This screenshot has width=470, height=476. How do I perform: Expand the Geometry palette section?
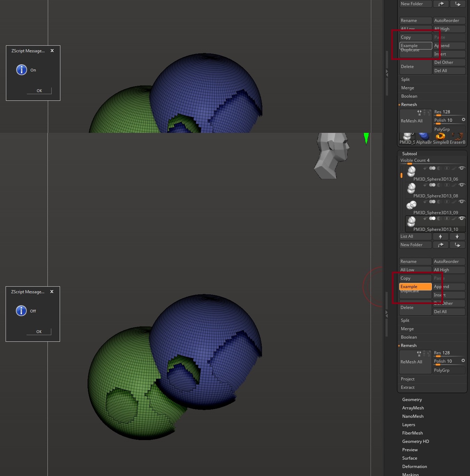coord(412,400)
